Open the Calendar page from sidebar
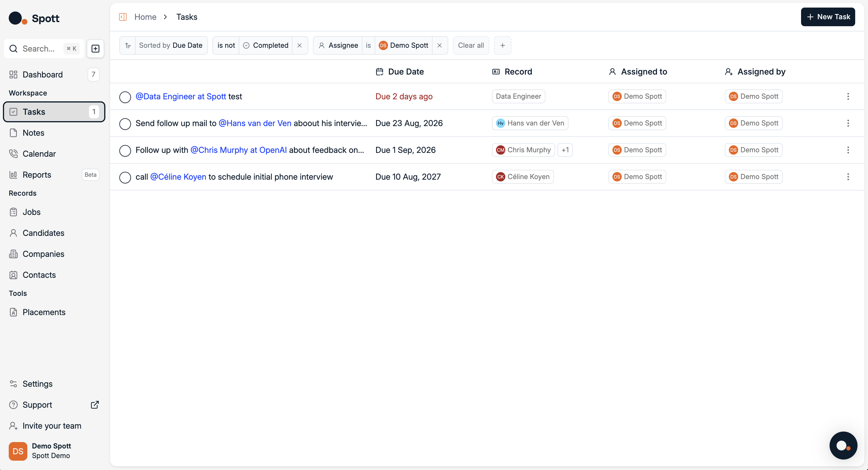868x470 pixels. (39, 154)
